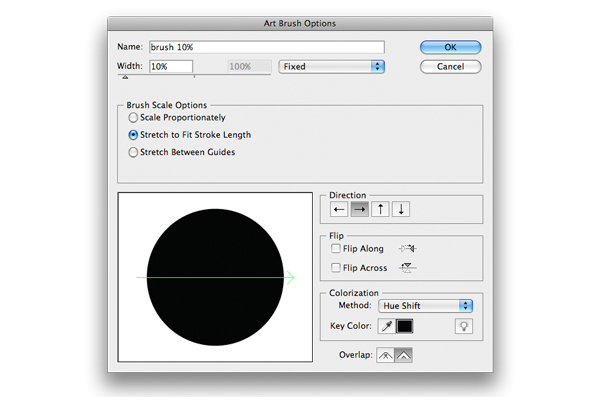Click the Flip Along illustration icon

pos(408,248)
